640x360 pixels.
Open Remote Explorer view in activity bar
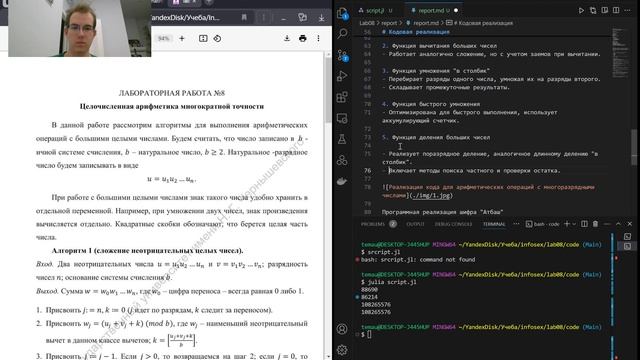pyautogui.click(x=342, y=118)
